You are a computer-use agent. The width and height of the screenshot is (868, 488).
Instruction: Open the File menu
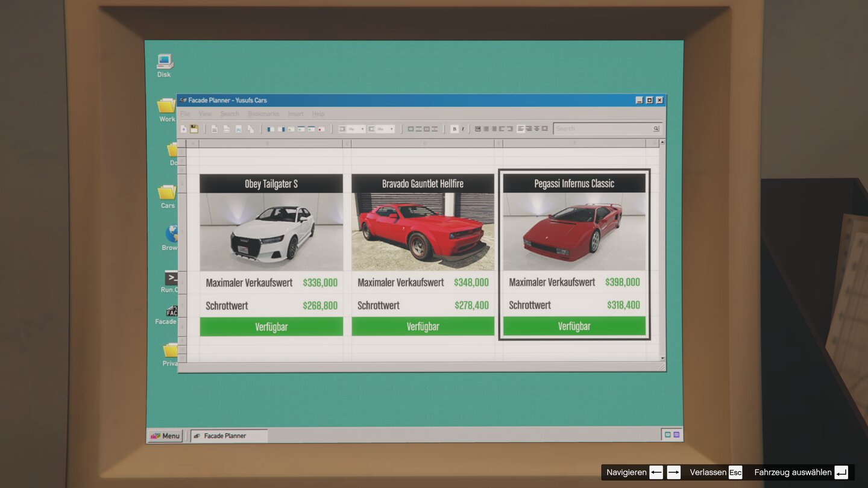click(185, 114)
